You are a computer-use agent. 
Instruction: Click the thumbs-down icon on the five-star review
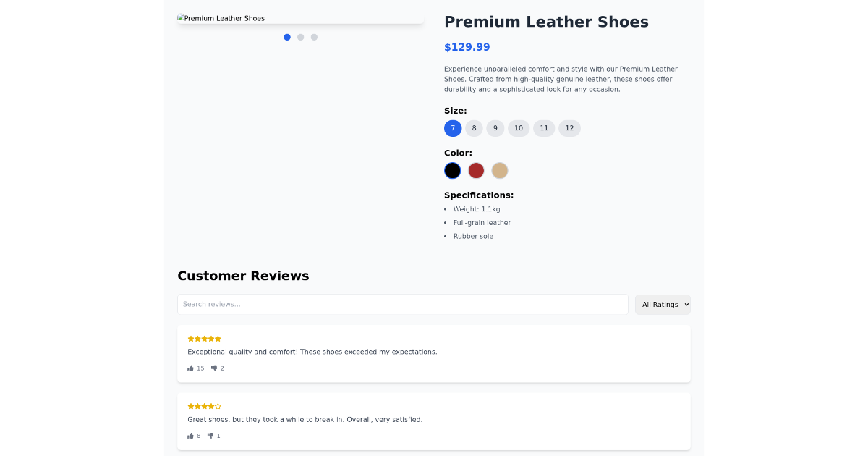click(x=213, y=368)
